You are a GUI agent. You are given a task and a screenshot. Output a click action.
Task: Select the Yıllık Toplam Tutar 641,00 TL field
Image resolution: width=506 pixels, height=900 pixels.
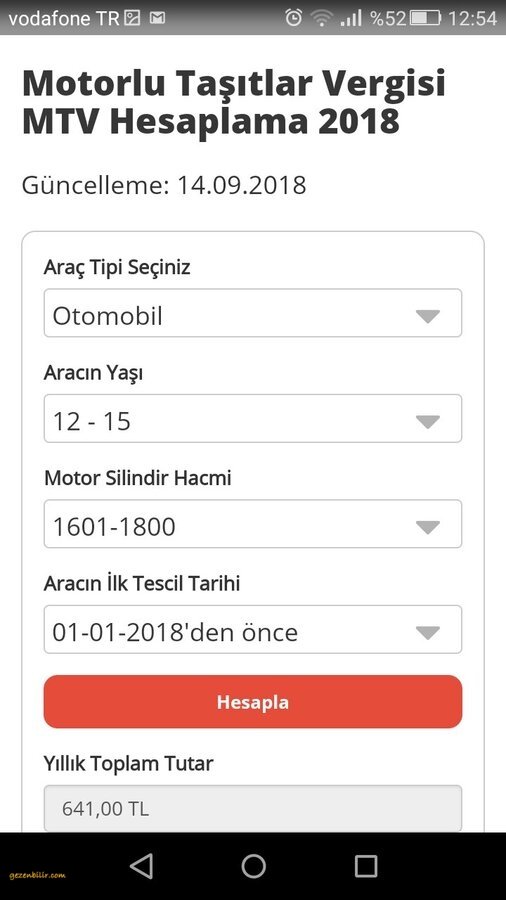point(252,808)
